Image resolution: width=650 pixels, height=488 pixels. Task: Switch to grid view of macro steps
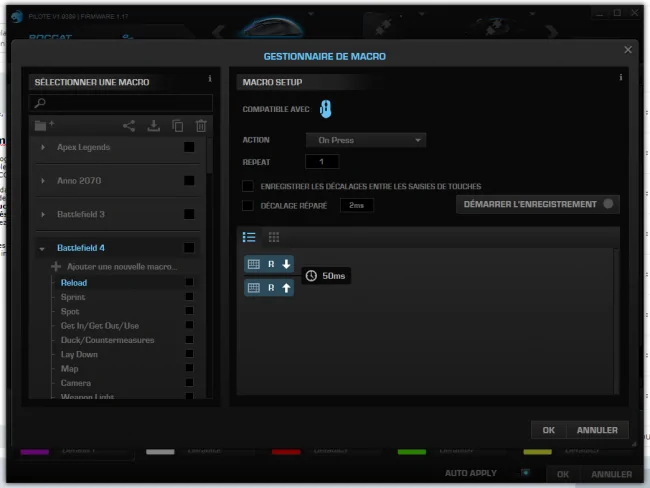[x=274, y=237]
